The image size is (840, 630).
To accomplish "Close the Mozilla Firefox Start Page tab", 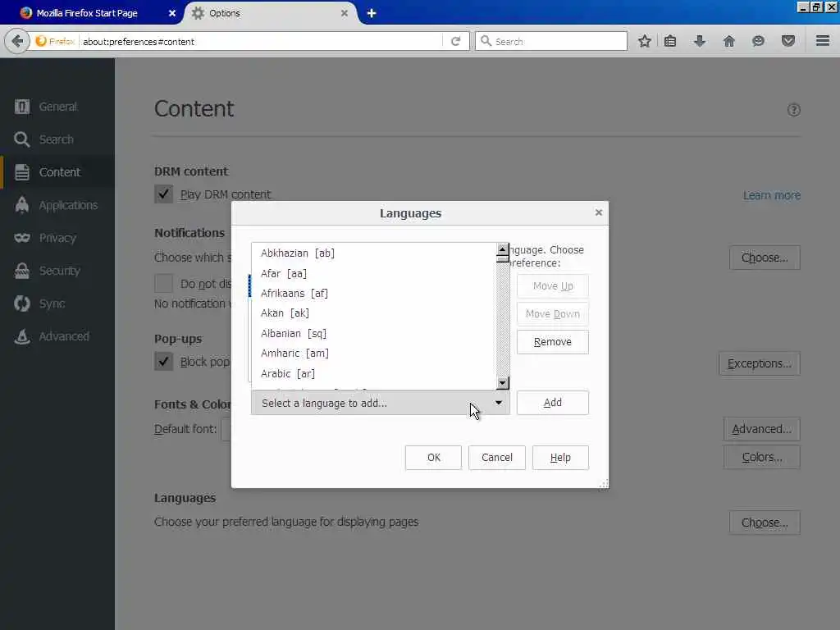I will (172, 13).
